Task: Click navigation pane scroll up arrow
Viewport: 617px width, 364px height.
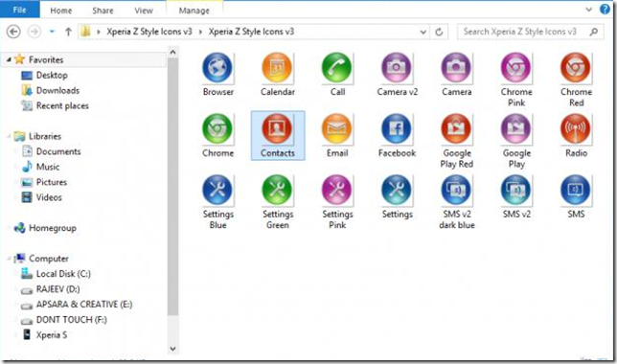Action: click(172, 52)
